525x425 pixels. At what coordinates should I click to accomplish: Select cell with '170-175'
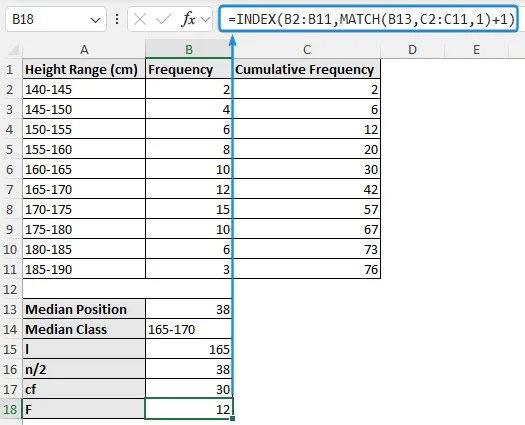point(84,209)
